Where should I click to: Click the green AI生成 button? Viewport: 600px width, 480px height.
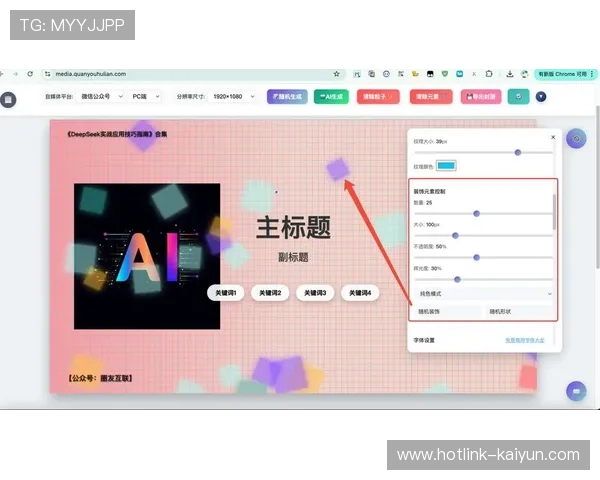coord(331,96)
